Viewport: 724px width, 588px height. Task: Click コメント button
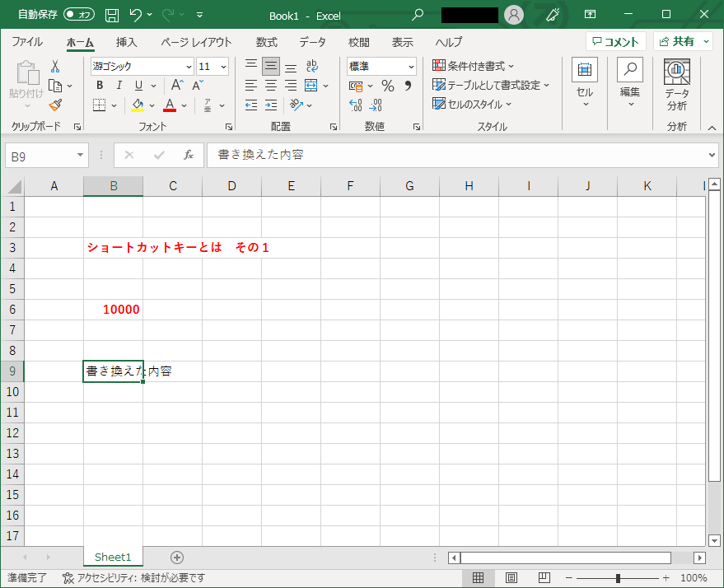615,41
